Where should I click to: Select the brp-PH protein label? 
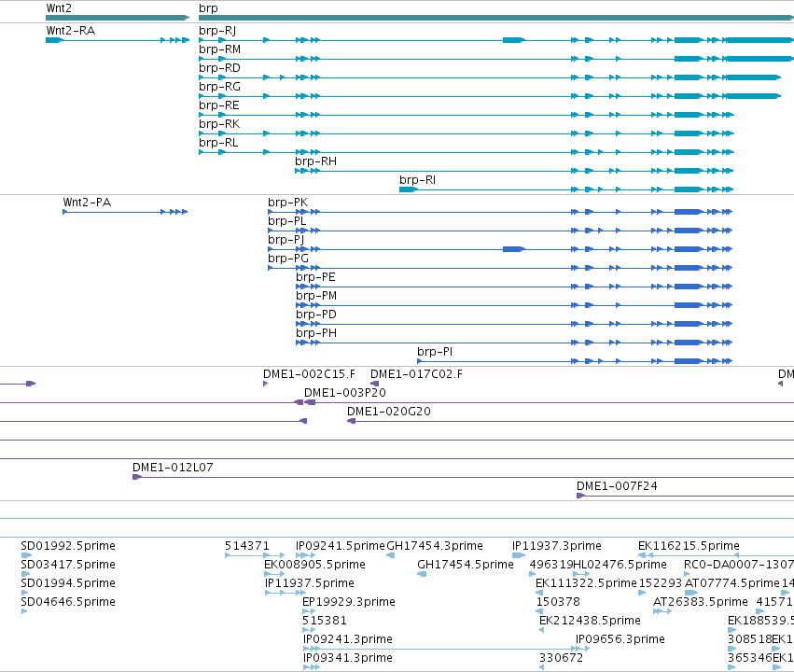[316, 334]
